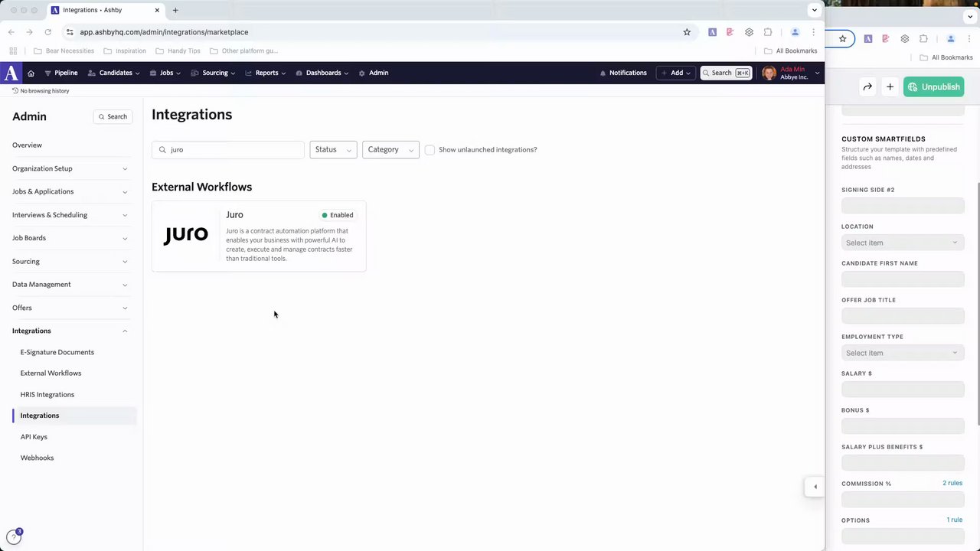Click the integrations search field containing juro
The width and height of the screenshot is (980, 551).
coord(228,150)
